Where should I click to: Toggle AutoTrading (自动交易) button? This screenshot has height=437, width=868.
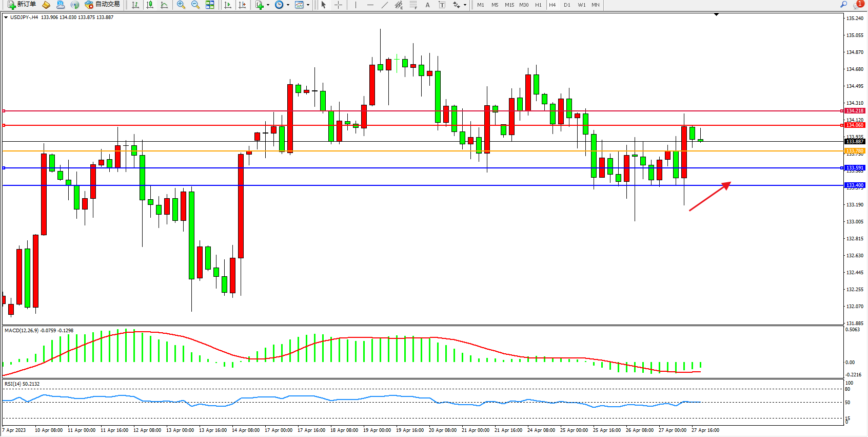(103, 5)
